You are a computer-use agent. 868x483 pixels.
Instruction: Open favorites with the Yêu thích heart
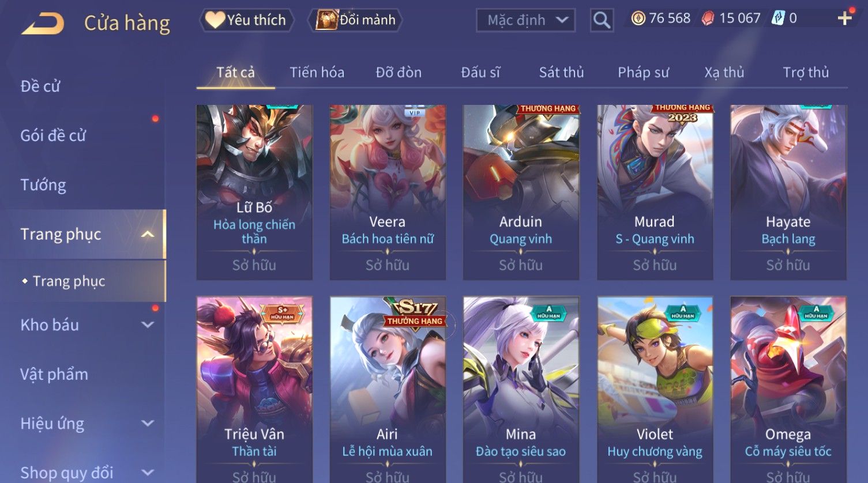tap(246, 20)
